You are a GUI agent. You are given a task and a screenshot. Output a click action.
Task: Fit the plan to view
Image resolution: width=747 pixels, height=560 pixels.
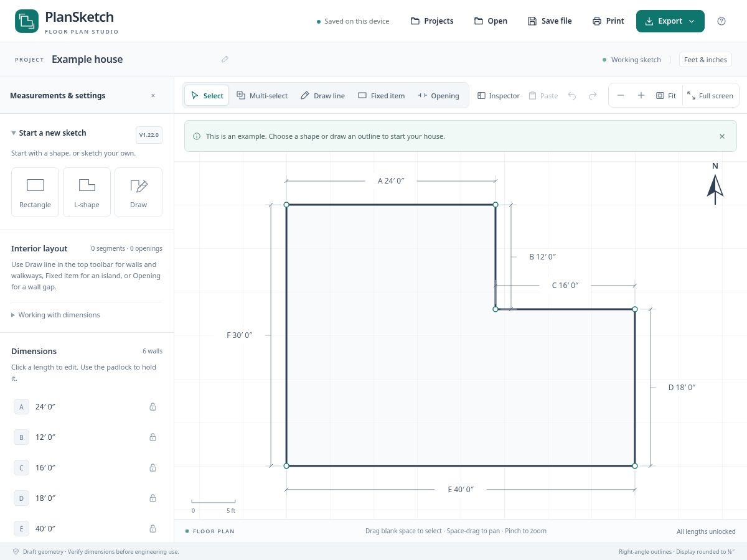[x=666, y=95]
